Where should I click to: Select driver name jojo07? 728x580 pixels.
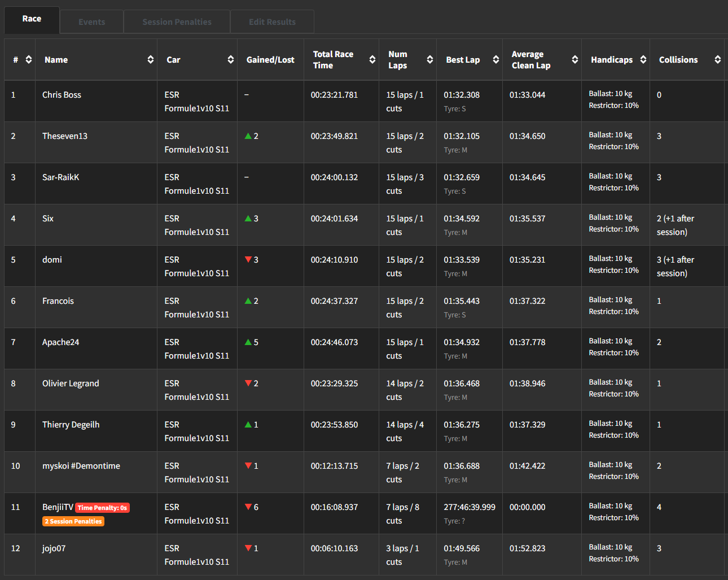54,548
